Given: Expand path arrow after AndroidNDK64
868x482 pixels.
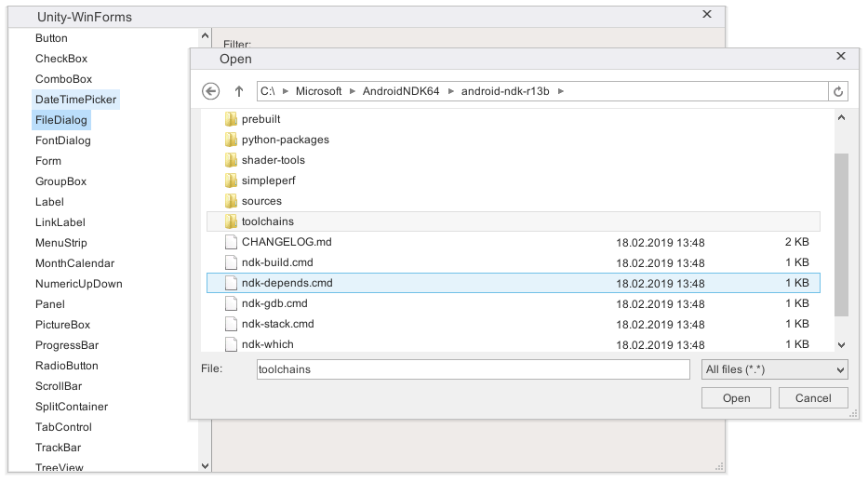Looking at the screenshot, I should pos(450,91).
